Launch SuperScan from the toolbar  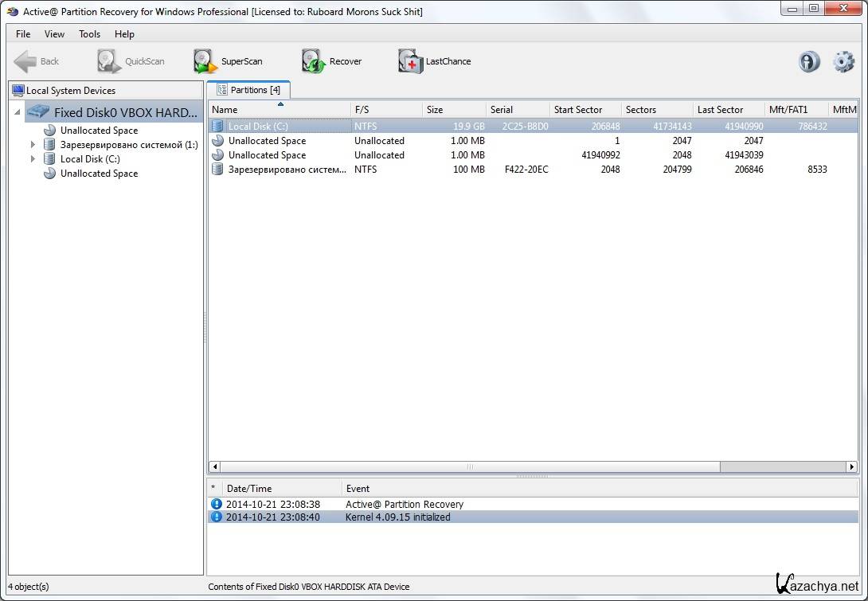coord(228,61)
